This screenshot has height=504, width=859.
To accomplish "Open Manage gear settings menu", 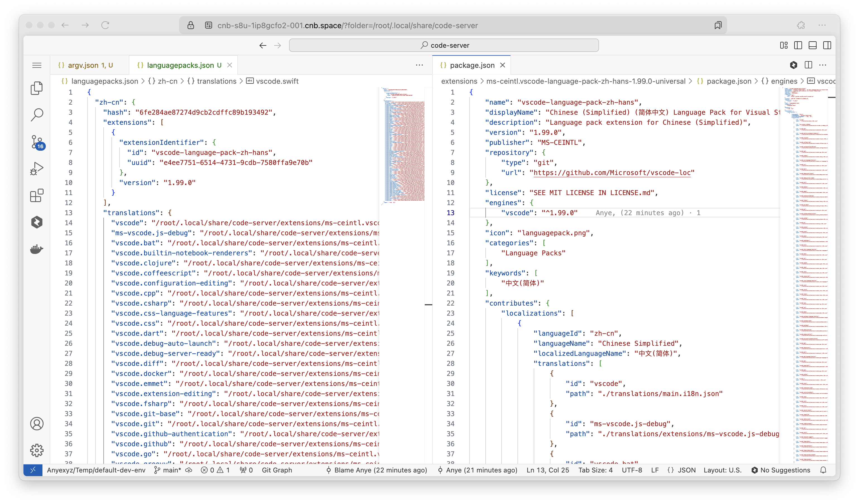I will click(37, 450).
